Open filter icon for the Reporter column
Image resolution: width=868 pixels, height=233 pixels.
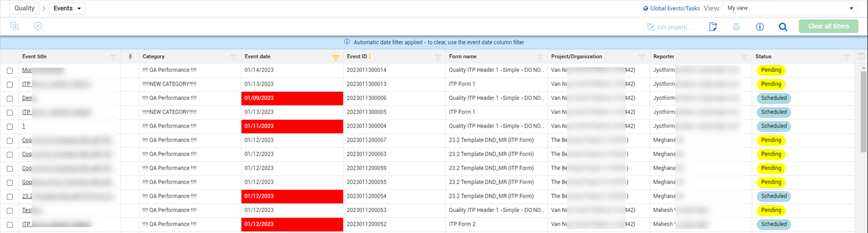(744, 57)
